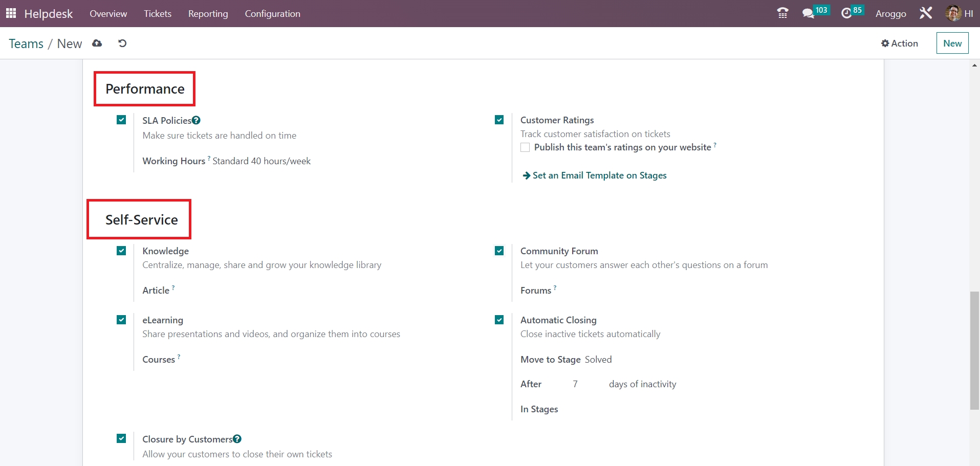Click the days of inactivity number field

point(575,384)
